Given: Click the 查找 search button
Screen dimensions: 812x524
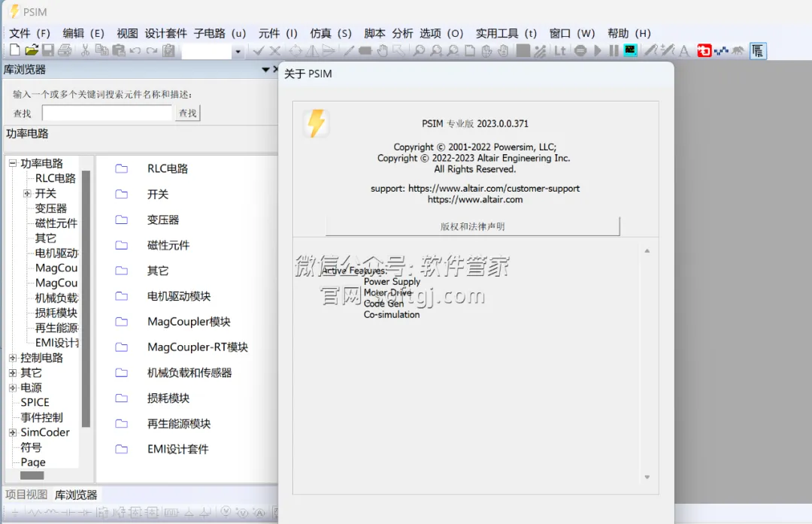Looking at the screenshot, I should click(x=187, y=113).
